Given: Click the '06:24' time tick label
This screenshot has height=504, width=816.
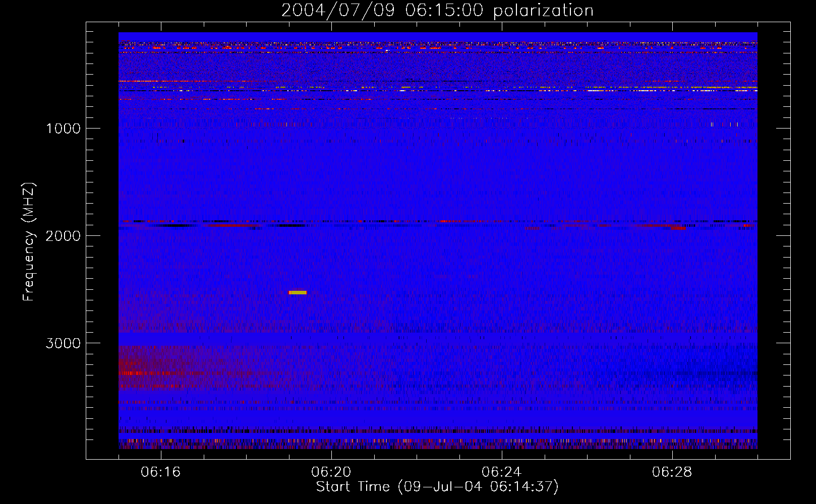Looking at the screenshot, I should (x=502, y=472).
